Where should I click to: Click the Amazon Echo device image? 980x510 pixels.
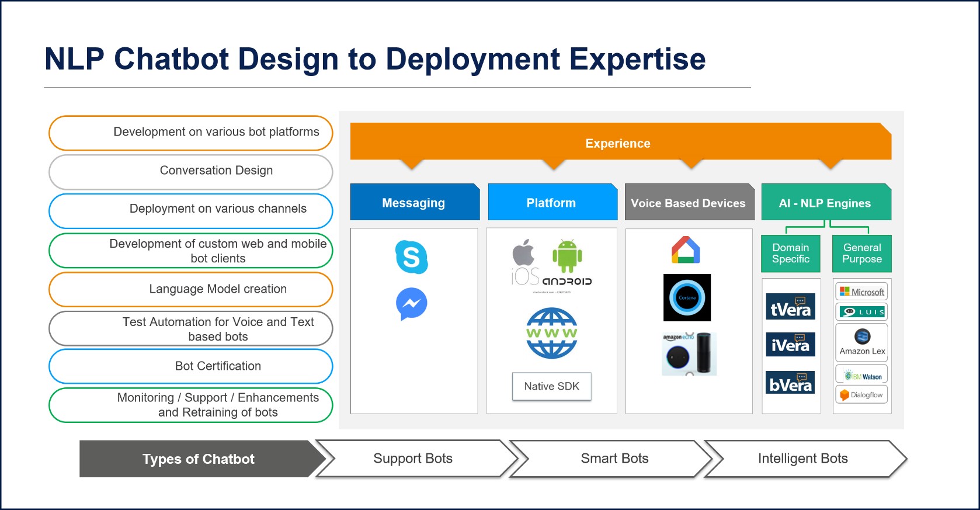point(689,354)
